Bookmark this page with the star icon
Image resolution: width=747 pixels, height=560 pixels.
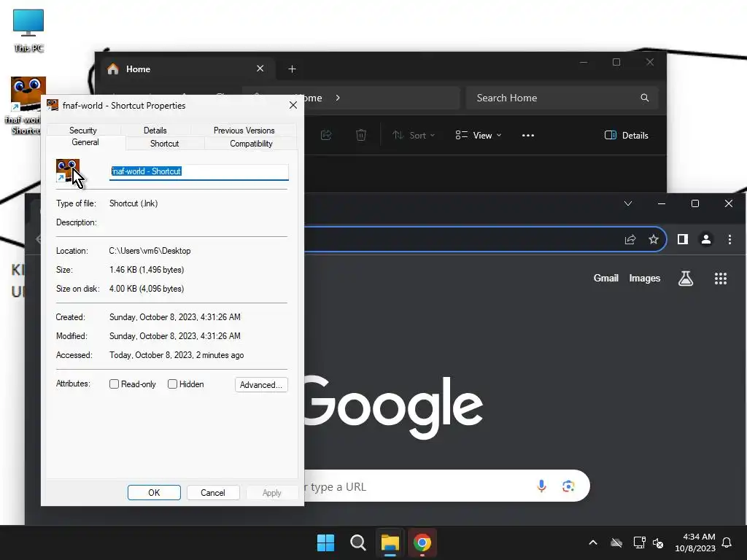point(654,239)
